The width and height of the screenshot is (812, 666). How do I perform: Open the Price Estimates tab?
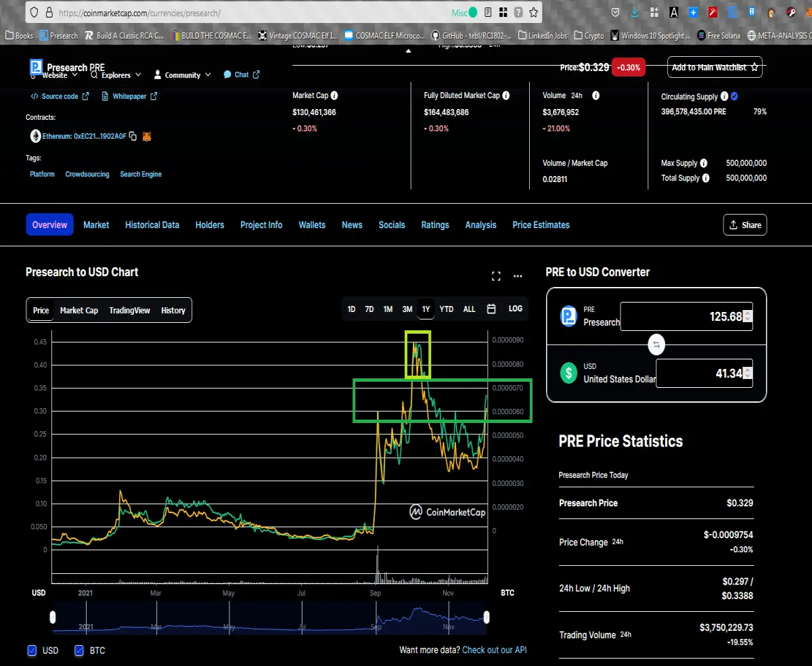pyautogui.click(x=541, y=225)
